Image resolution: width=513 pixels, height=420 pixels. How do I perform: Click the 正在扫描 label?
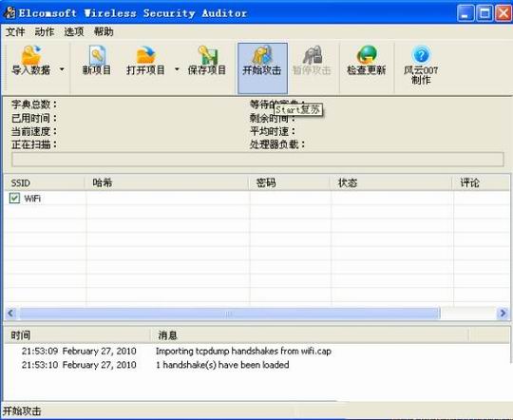(x=34, y=144)
